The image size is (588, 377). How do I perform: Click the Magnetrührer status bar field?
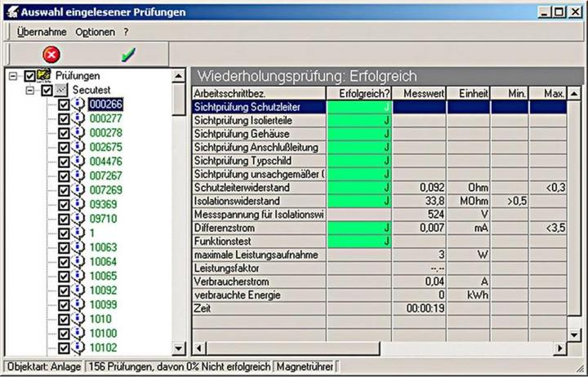(305, 366)
